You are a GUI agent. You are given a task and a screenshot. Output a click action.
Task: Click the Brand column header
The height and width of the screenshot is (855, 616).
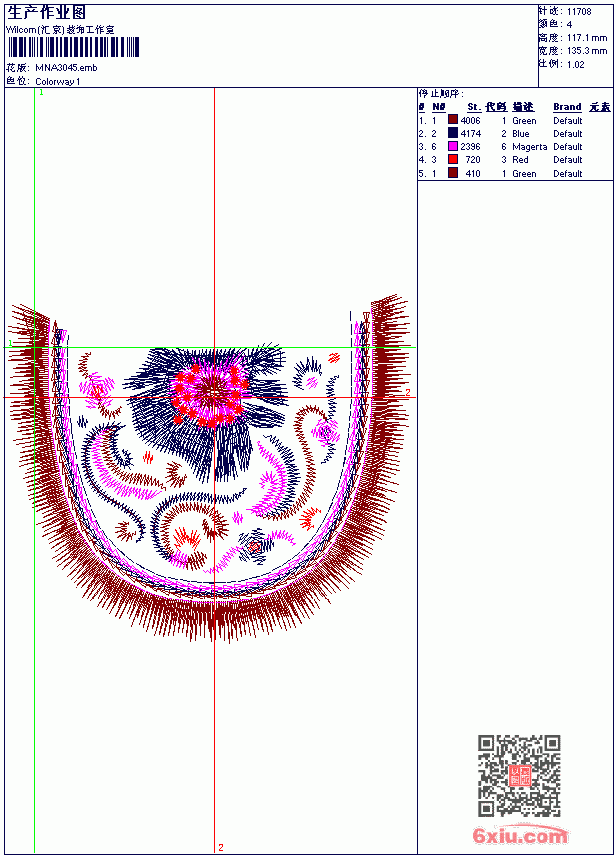pos(567,107)
